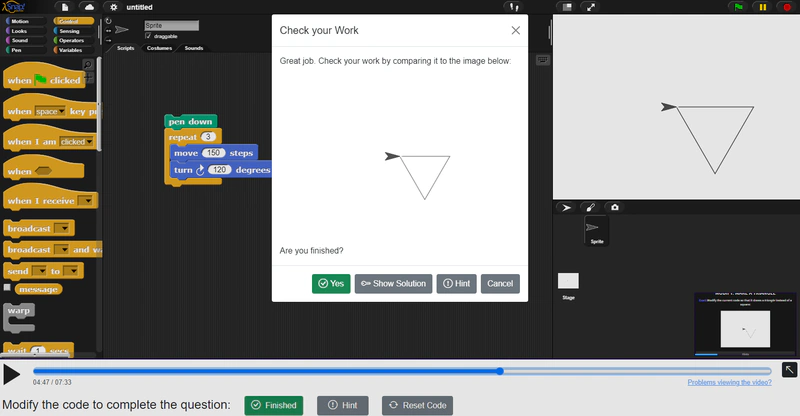Viewport: 800px width, 416px height.
Task: Switch to the Costumes tab
Action: click(159, 48)
